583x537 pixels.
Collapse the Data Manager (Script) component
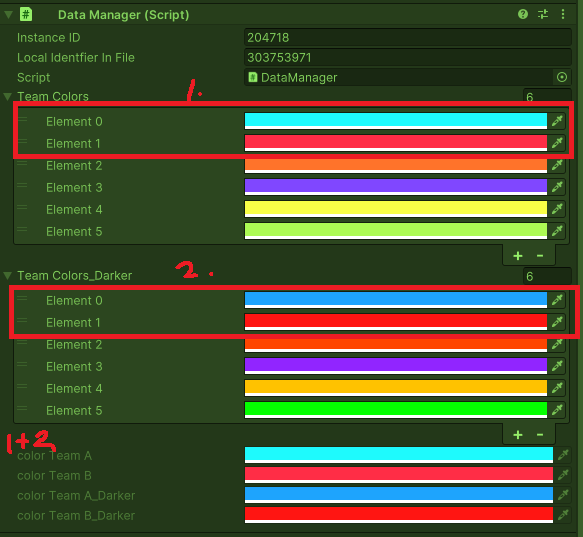click(8, 15)
